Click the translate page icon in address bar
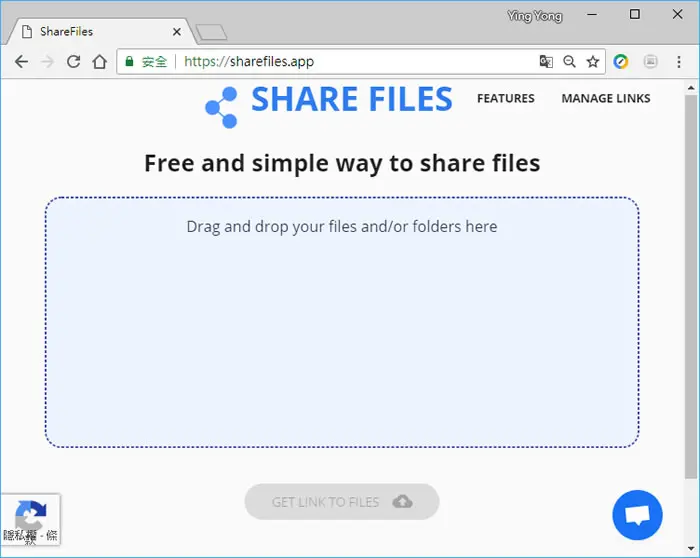Viewport: 700px width, 558px height. [546, 62]
